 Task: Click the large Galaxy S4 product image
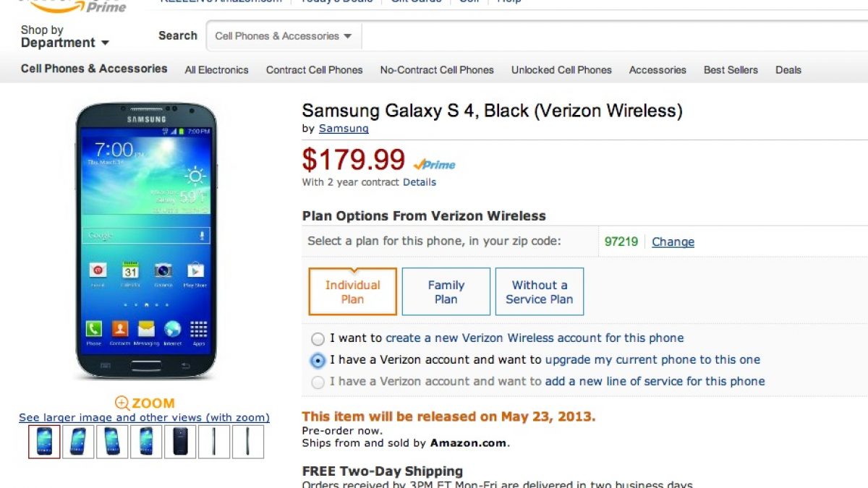point(145,240)
